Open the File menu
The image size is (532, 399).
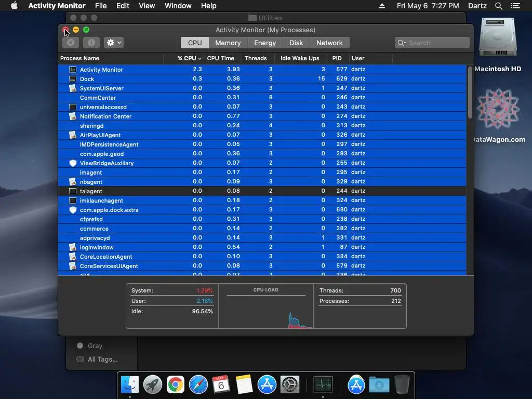click(101, 6)
